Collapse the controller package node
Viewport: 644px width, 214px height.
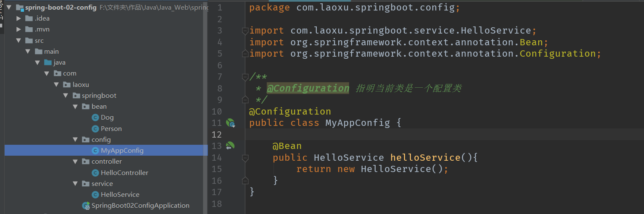tap(75, 162)
